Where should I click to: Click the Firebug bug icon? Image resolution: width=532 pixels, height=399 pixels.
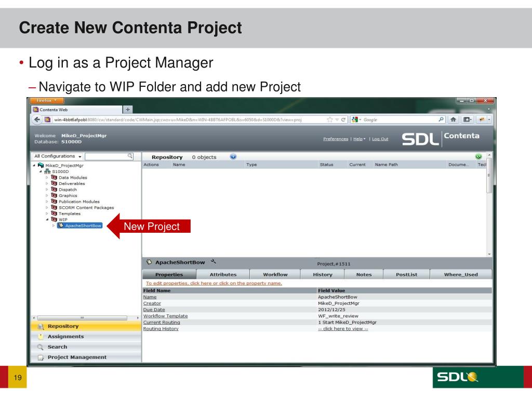(x=482, y=119)
